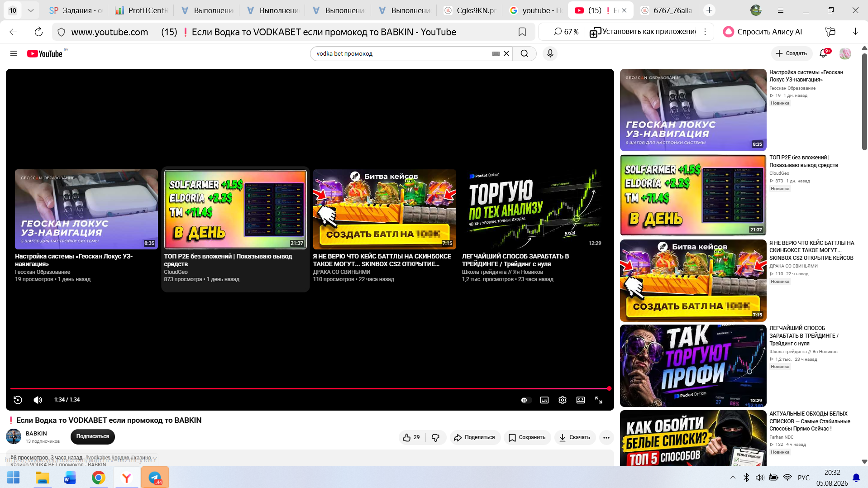Viewport: 868px width, 488px height.
Task: Open the YouTube guide hamburger menu
Action: tap(14, 53)
